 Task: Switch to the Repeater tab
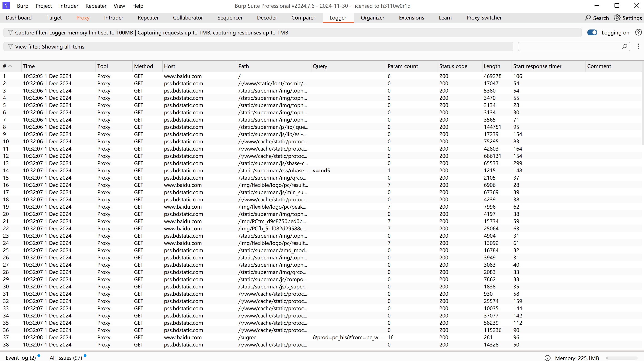(x=148, y=18)
